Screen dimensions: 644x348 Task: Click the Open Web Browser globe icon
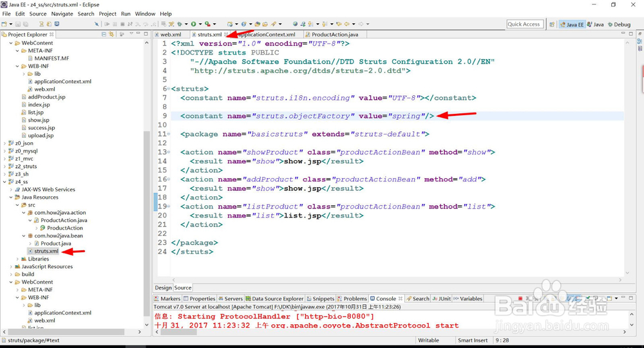296,24
